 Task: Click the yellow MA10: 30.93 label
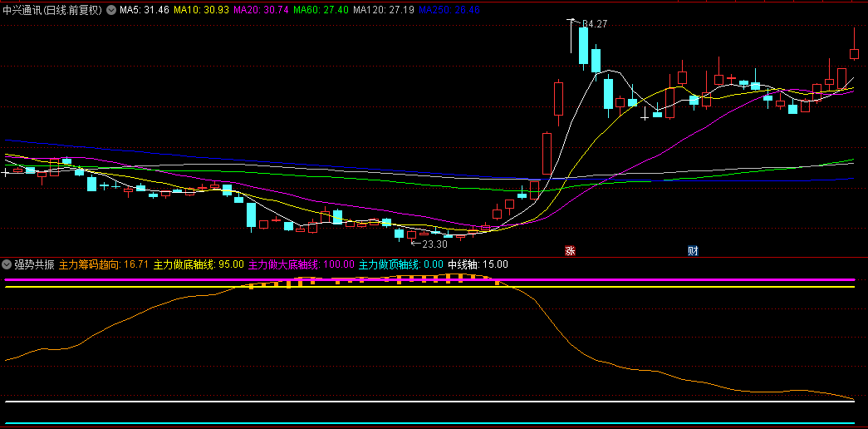200,10
